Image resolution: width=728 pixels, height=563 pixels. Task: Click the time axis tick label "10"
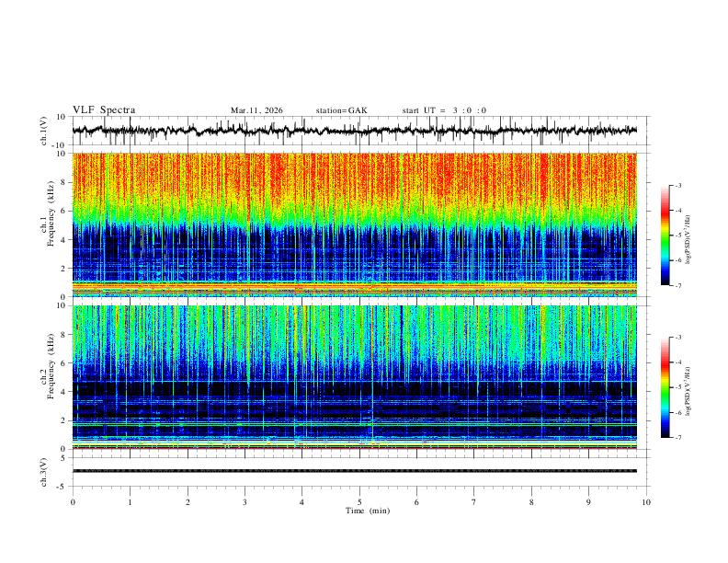(x=646, y=502)
